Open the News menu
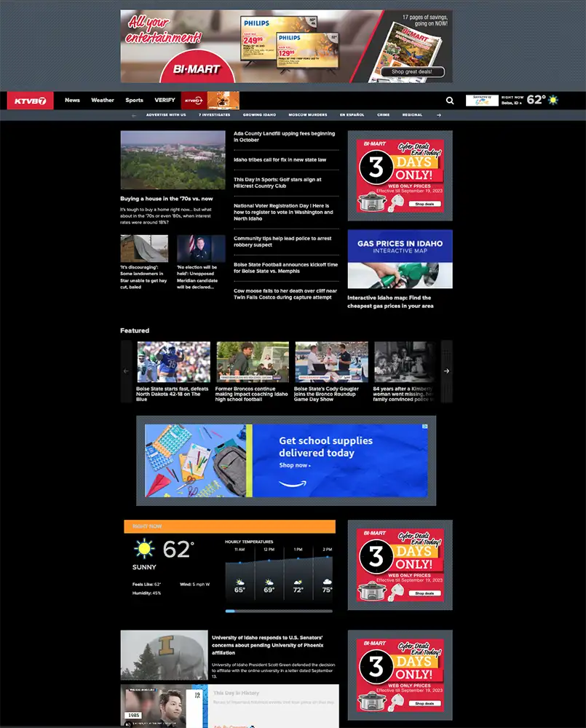586x728 pixels. click(x=73, y=100)
